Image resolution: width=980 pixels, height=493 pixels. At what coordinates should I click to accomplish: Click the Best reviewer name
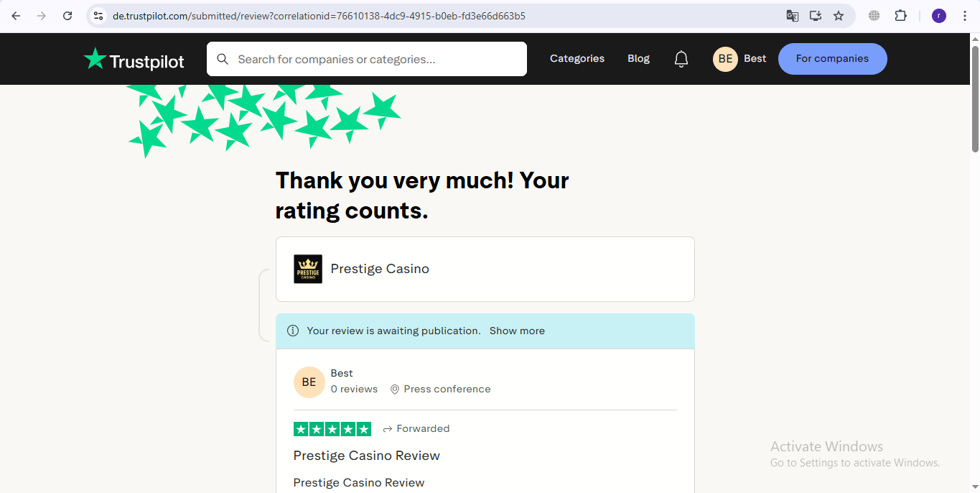pyautogui.click(x=342, y=373)
